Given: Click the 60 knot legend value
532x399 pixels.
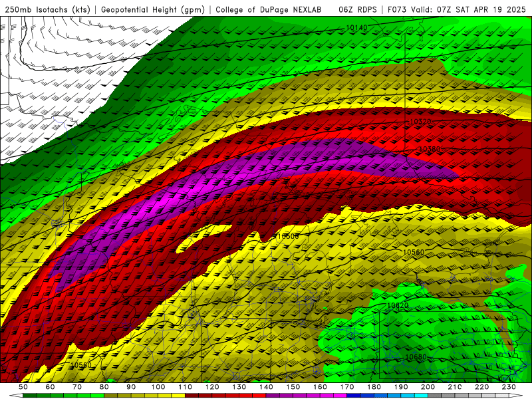Looking at the screenshot, I should click(x=50, y=387).
